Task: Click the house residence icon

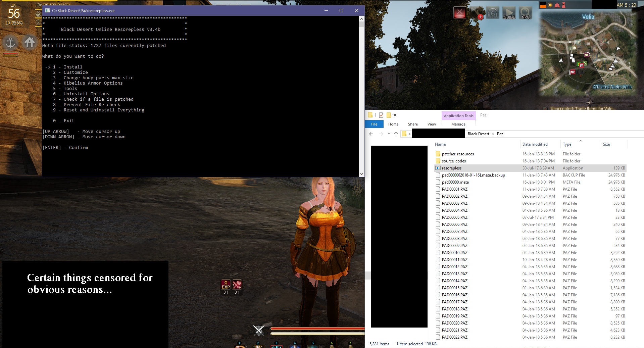Action: 30,42
